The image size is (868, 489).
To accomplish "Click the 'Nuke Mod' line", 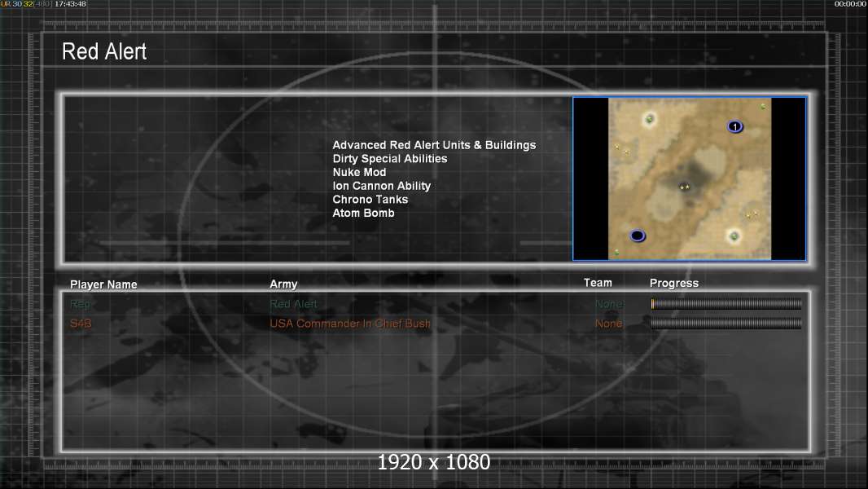I will [359, 172].
